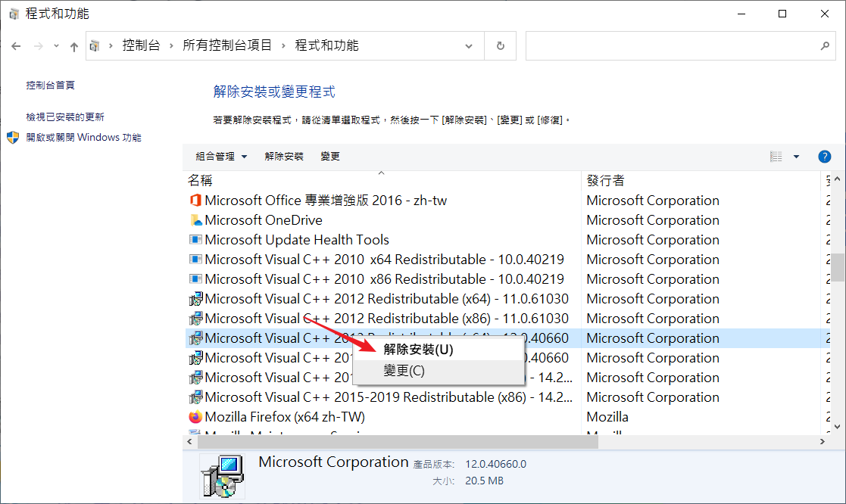The width and height of the screenshot is (846, 504).
Task: Change the view layout icon
Action: (x=776, y=157)
